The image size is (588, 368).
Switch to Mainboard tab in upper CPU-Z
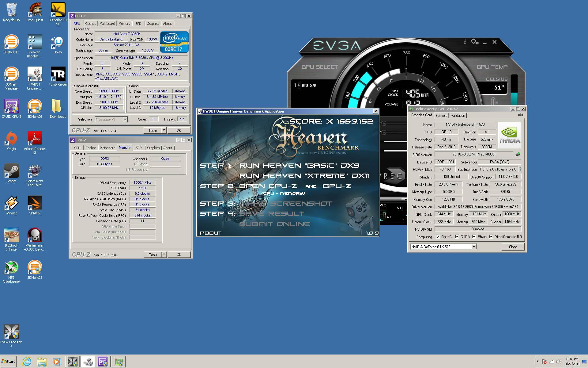(x=107, y=24)
